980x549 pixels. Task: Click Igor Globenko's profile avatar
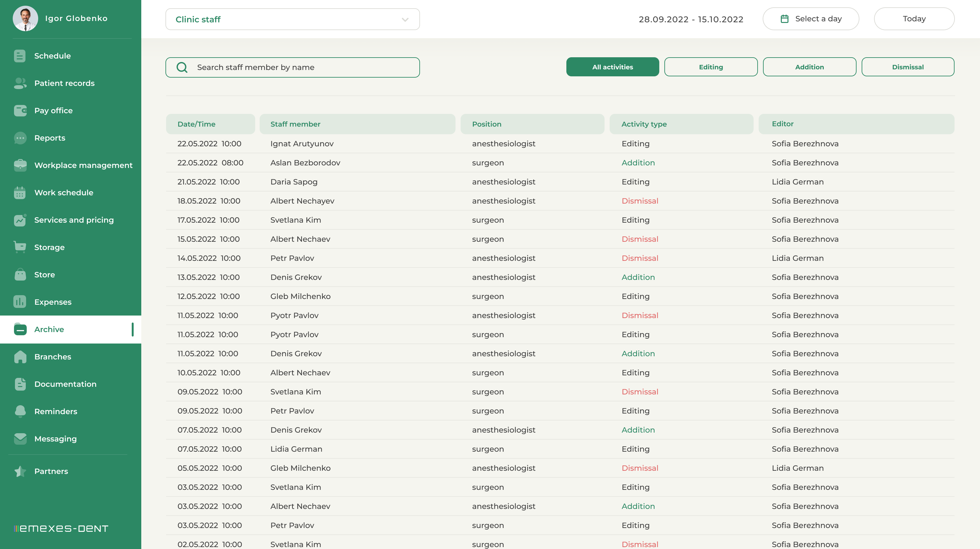[x=25, y=18]
